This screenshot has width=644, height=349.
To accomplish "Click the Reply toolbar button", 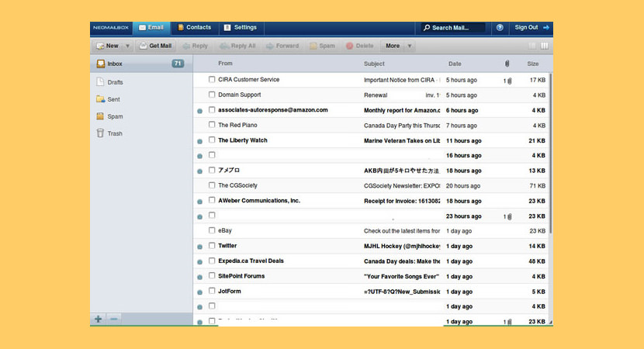I will tap(196, 46).
